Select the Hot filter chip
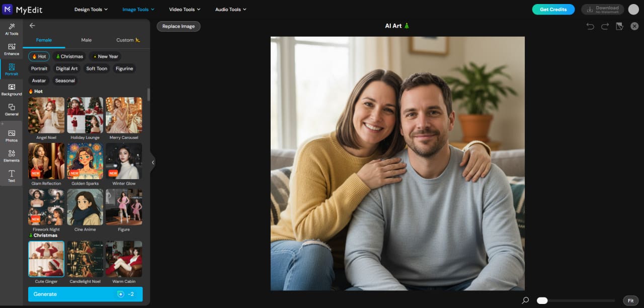644x308 pixels. tap(39, 56)
